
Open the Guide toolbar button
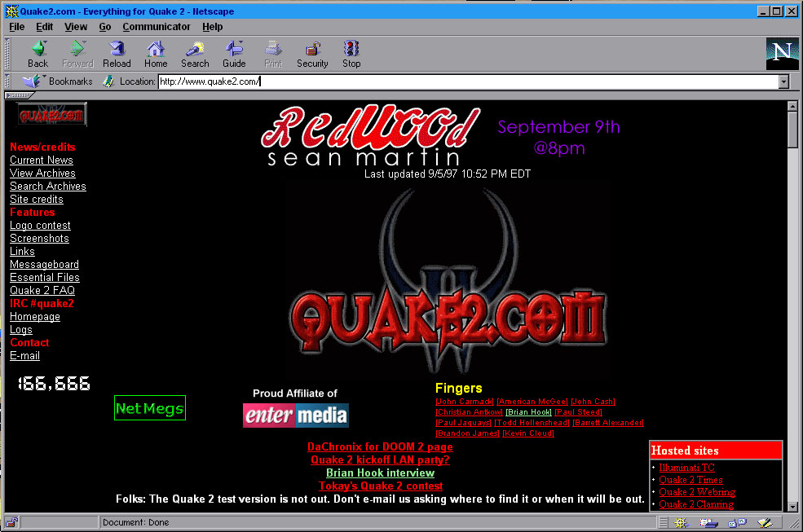pyautogui.click(x=234, y=55)
